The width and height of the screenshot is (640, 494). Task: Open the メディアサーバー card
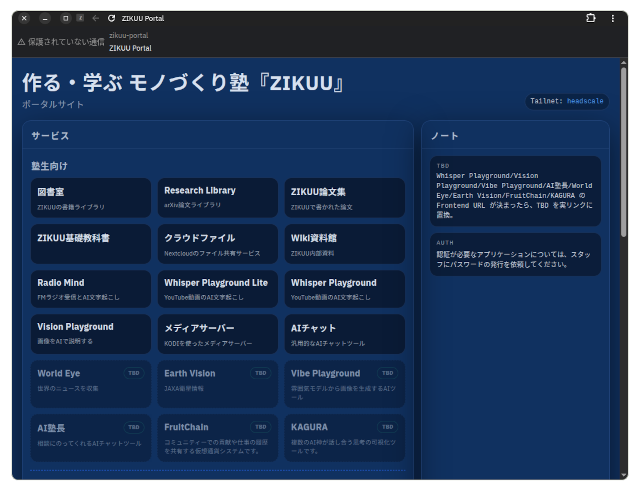coord(217,333)
